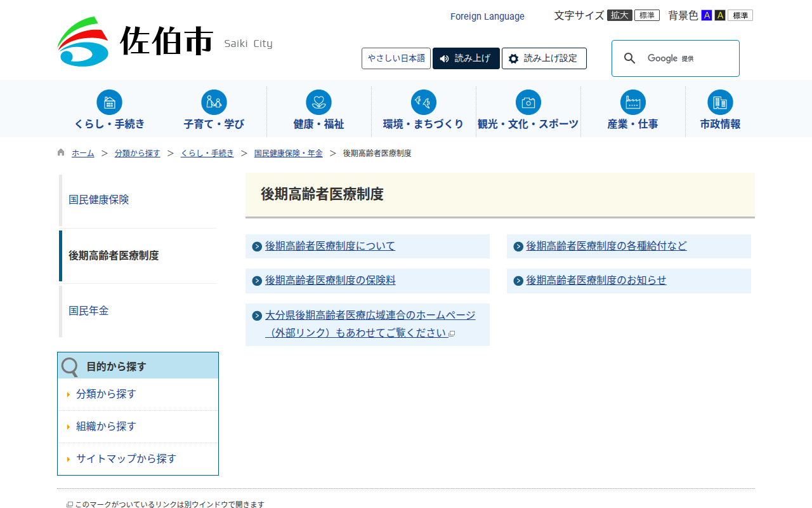Open the 市政情報 building icon

click(720, 102)
